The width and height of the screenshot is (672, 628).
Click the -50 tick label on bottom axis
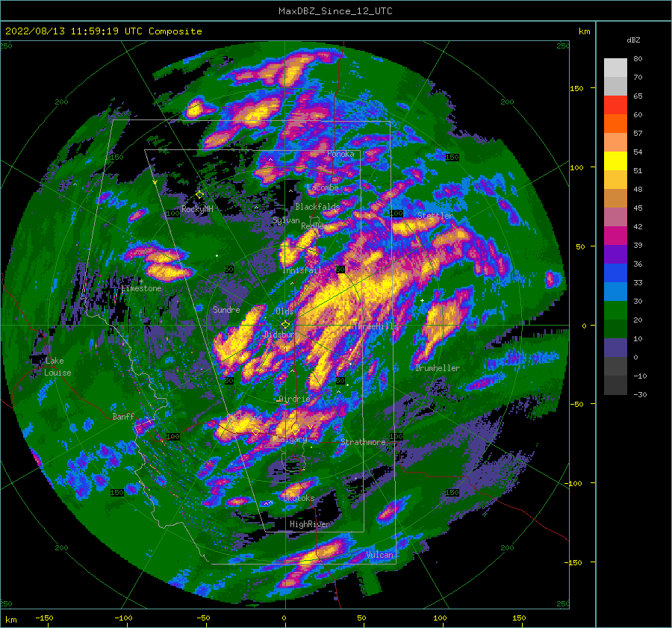click(x=203, y=618)
